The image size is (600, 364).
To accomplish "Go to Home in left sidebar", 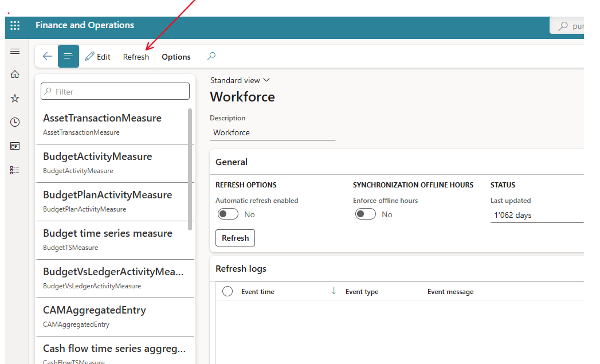I will click(15, 75).
